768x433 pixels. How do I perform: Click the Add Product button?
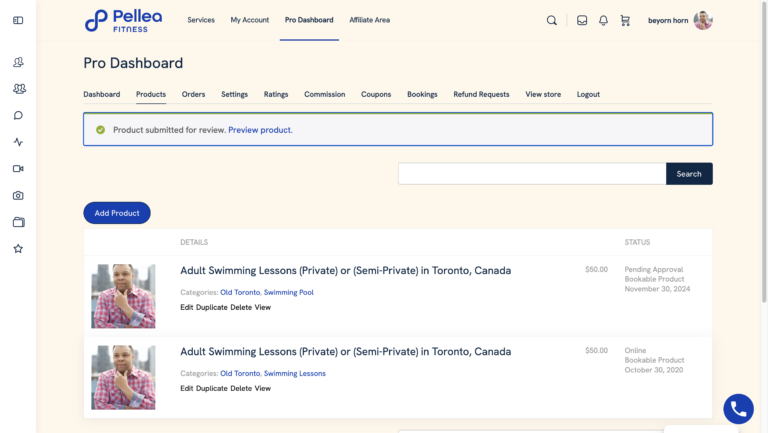117,213
